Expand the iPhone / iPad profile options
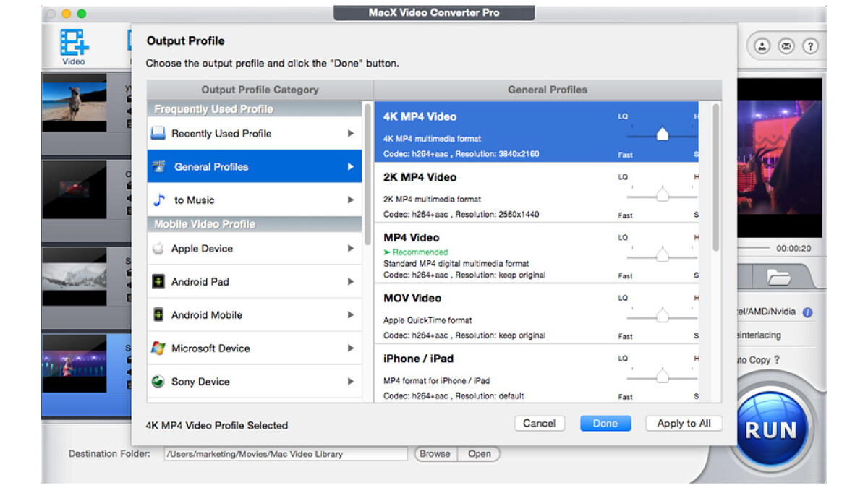 419,358
